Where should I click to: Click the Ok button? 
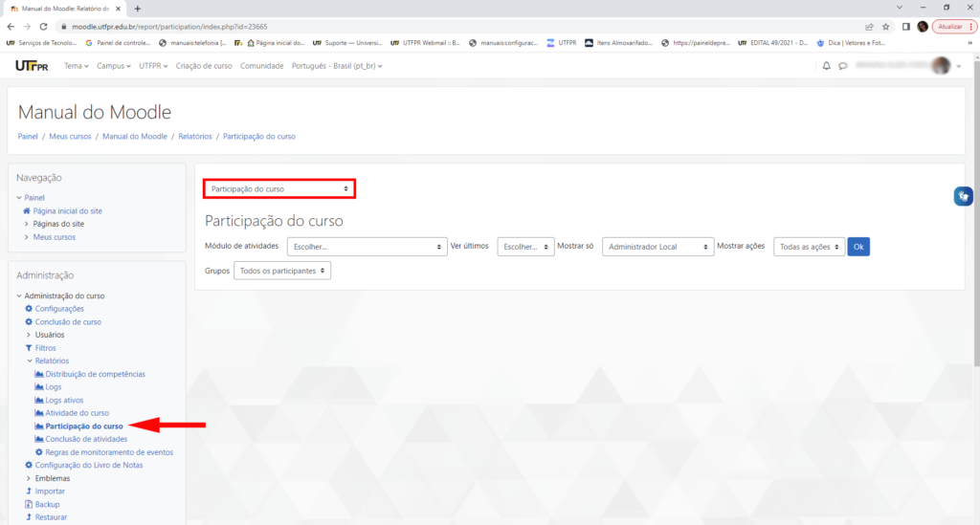tap(858, 247)
